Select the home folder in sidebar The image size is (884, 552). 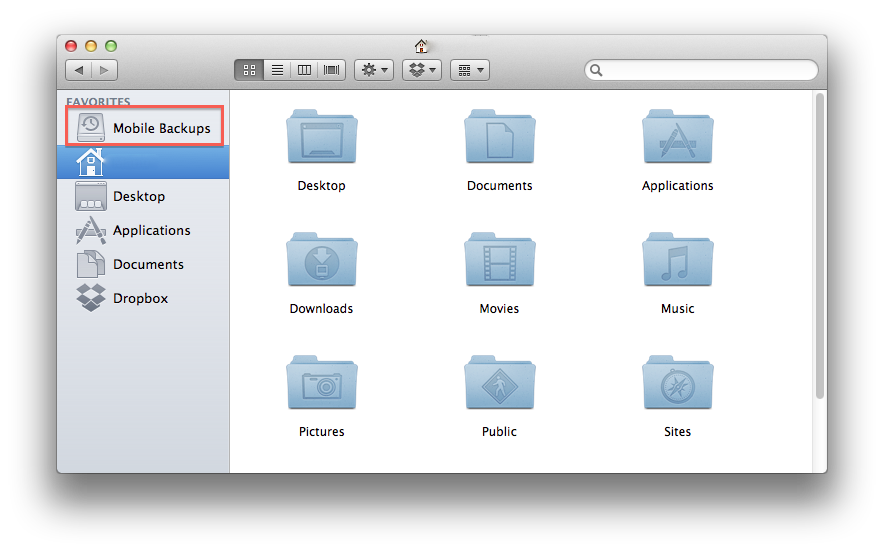click(143, 162)
